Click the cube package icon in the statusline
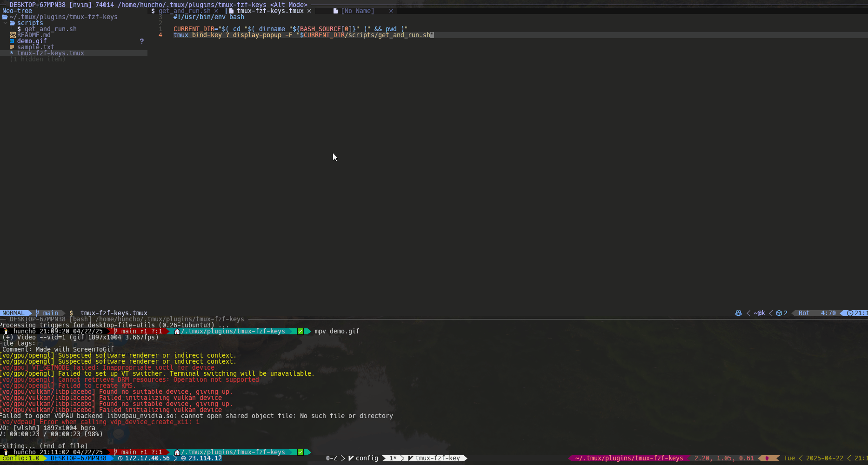Image resolution: width=868 pixels, height=465 pixels. (x=779, y=313)
